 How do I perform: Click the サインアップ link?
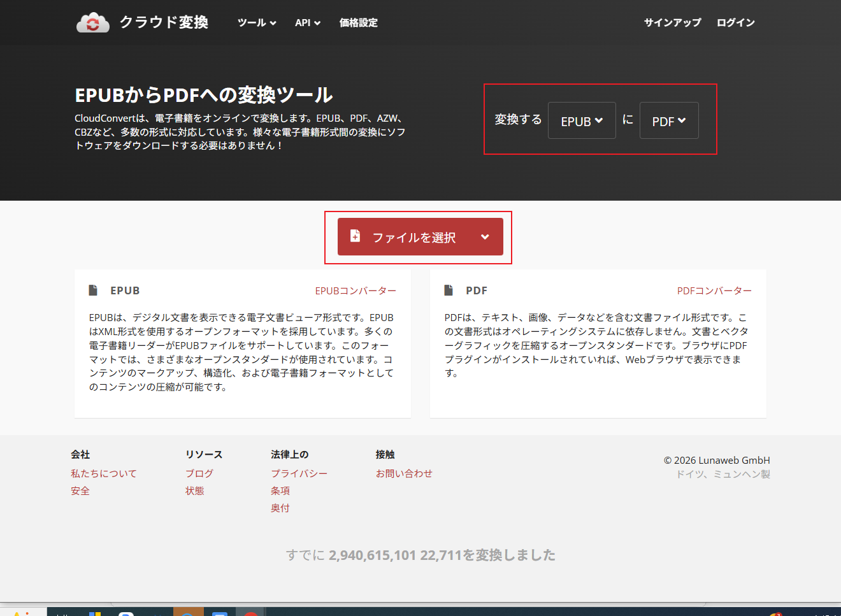coord(672,22)
